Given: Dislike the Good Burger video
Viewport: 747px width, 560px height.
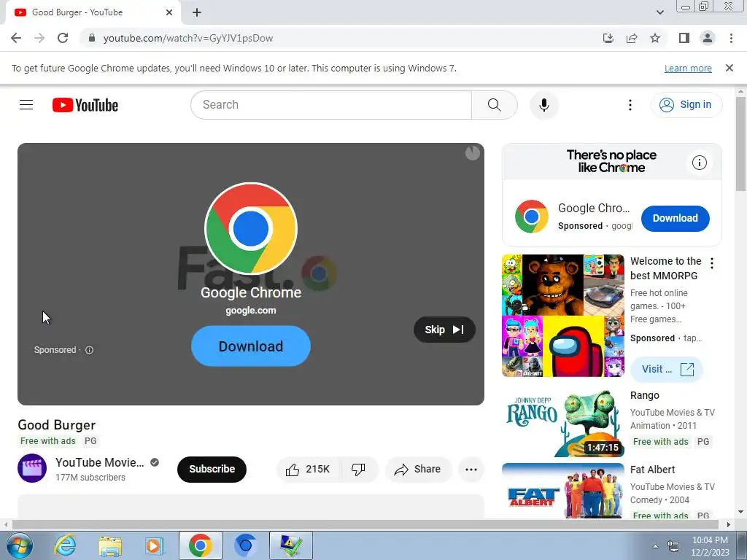Looking at the screenshot, I should 358,470.
